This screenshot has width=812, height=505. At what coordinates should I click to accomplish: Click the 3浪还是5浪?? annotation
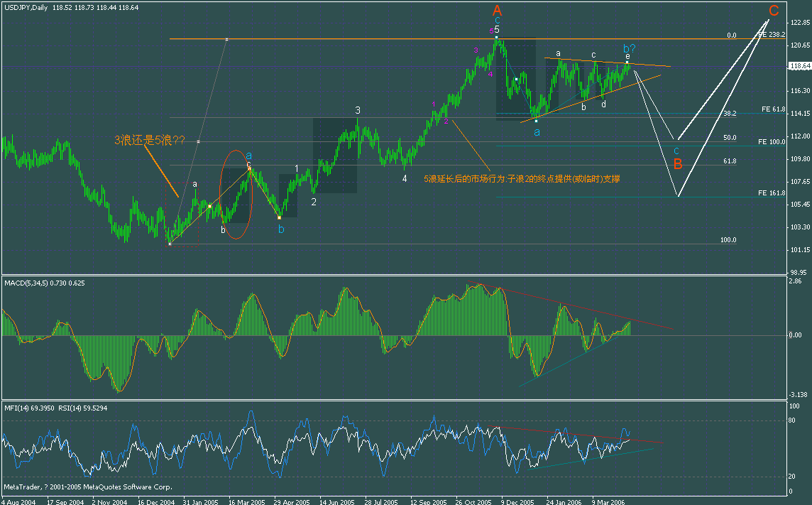(150, 141)
